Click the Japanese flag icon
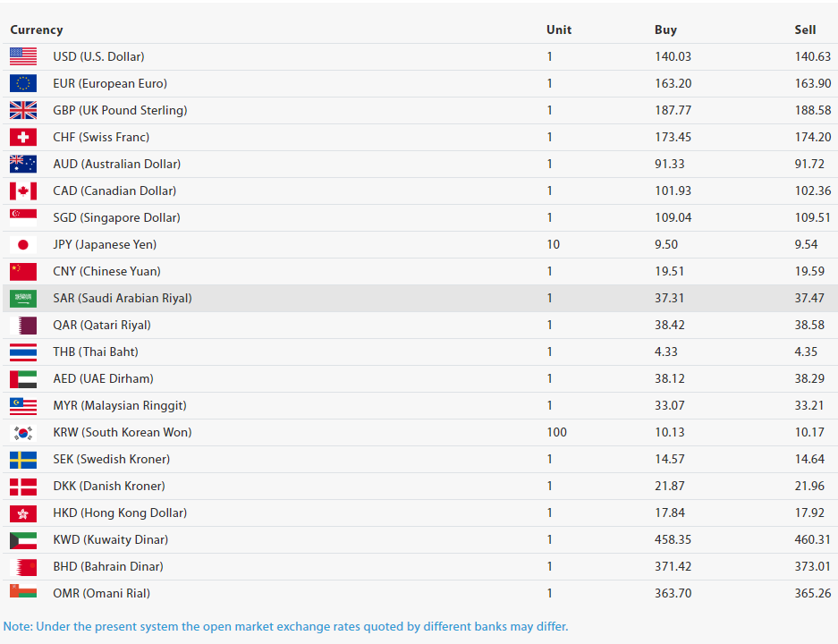Viewport: 838px width, 644px height. (23, 245)
